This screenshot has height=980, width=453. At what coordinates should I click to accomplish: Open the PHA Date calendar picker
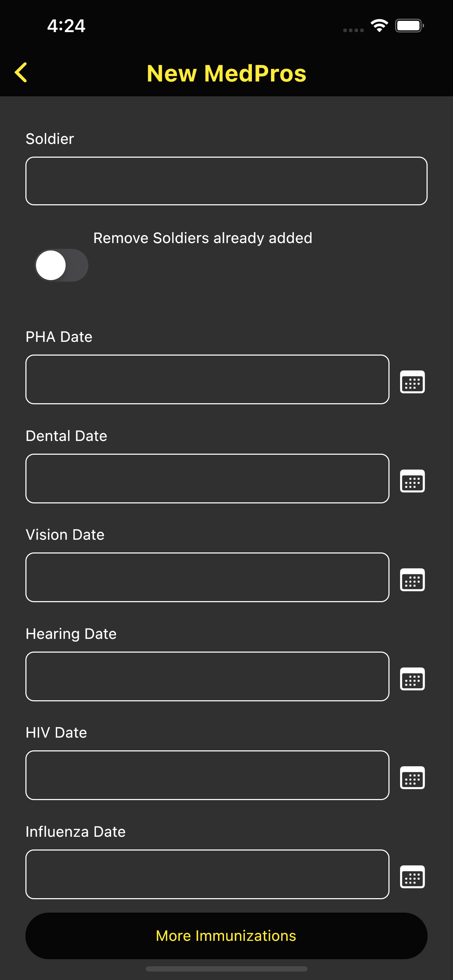412,382
